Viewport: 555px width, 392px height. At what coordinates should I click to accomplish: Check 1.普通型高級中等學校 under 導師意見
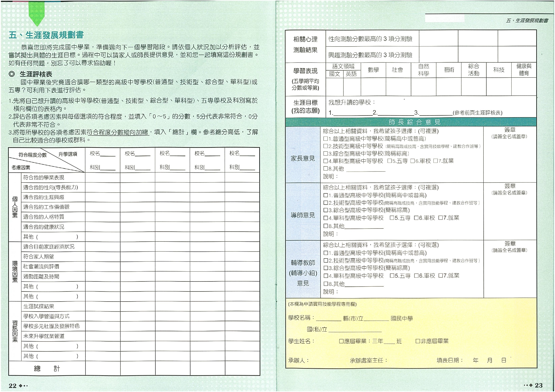click(326, 195)
